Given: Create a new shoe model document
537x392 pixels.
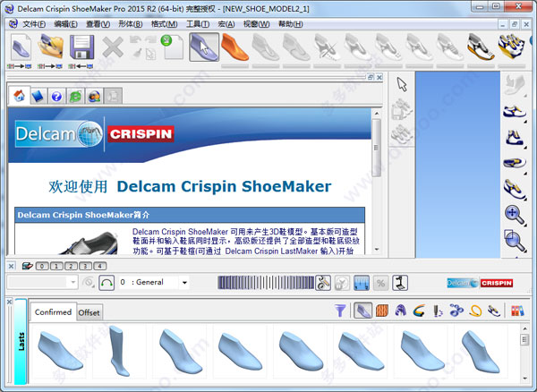Looking at the screenshot, I should click(21, 47).
